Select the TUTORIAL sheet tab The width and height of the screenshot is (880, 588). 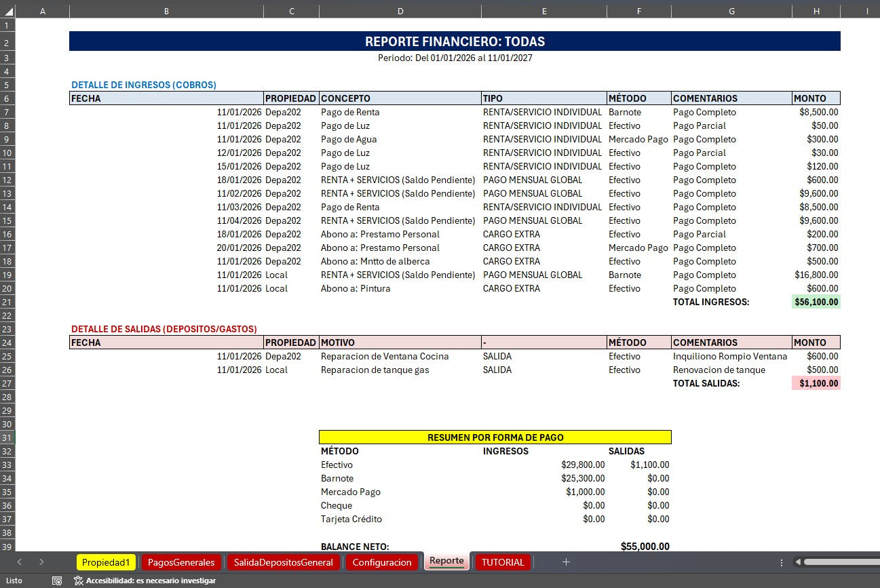point(503,562)
